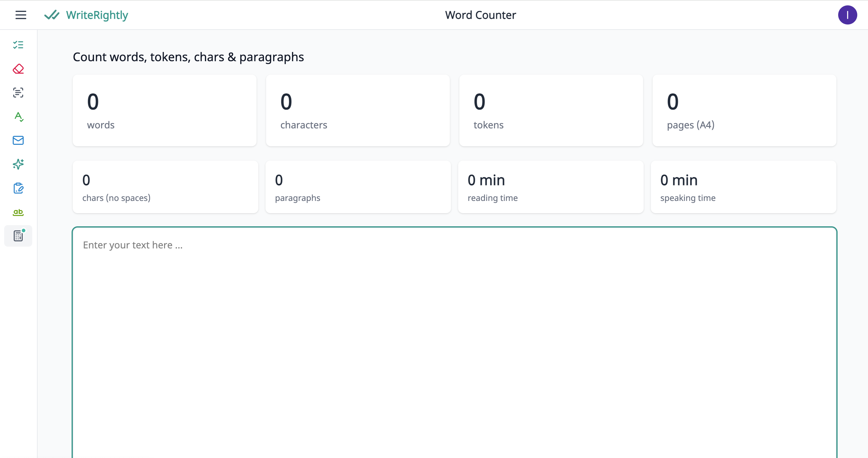The image size is (868, 458).
Task: Click the tokens count card
Action: click(551, 111)
